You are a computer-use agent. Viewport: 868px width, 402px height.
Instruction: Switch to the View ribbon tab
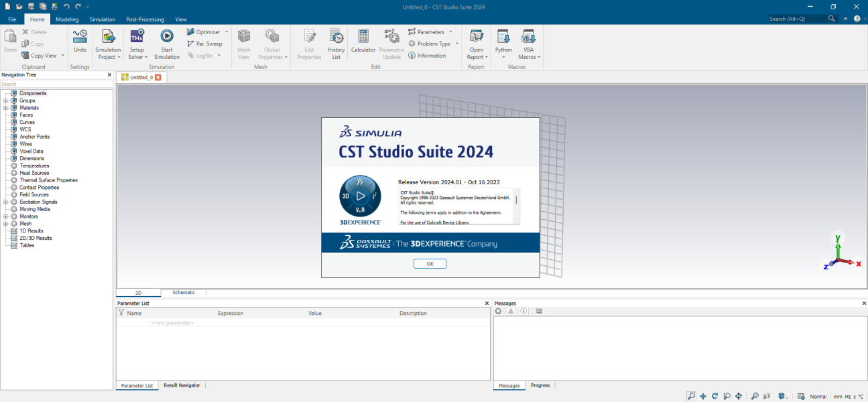point(181,19)
